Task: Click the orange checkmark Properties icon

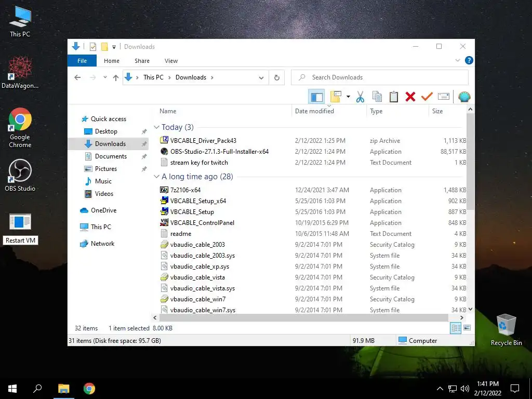Action: (x=427, y=97)
